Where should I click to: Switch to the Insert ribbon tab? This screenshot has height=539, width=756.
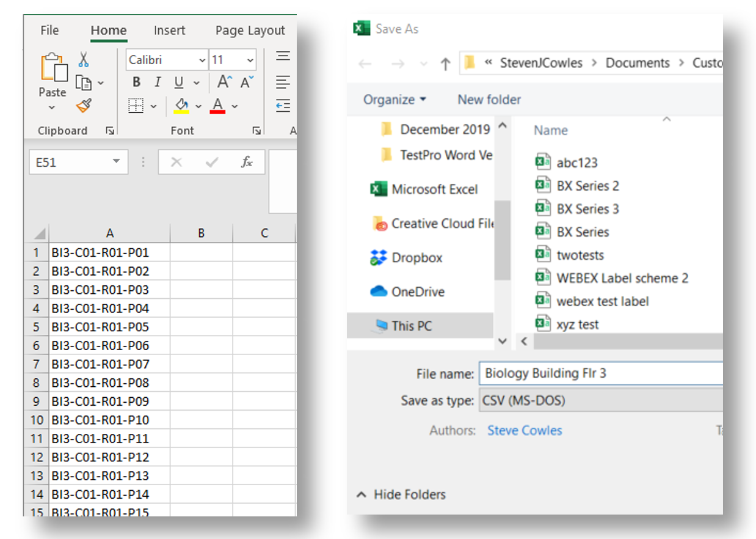169,30
